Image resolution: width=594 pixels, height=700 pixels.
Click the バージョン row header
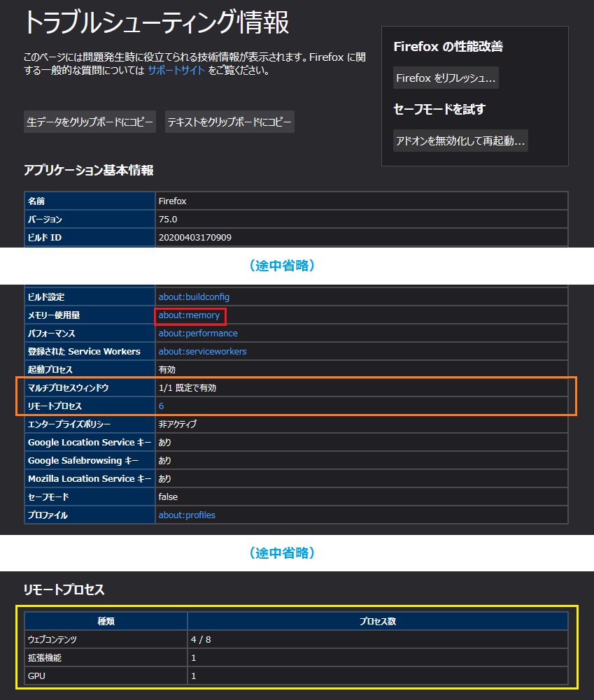(x=90, y=219)
